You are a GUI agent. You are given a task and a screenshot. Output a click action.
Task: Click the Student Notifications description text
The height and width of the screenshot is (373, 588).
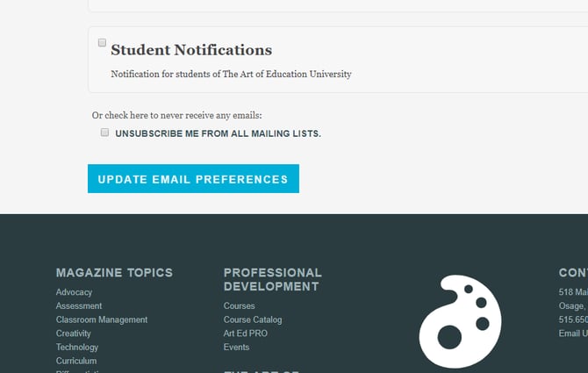coord(231,75)
